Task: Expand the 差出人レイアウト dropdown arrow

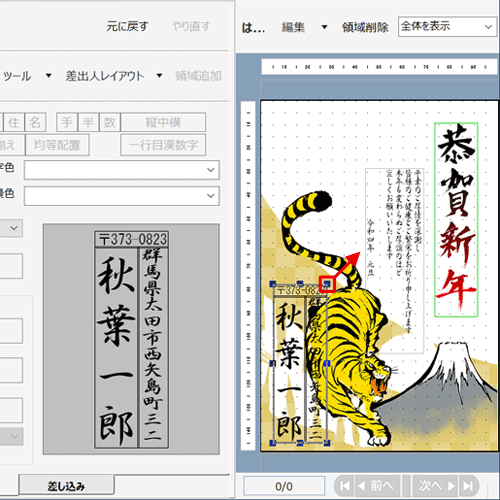Action: [x=159, y=76]
